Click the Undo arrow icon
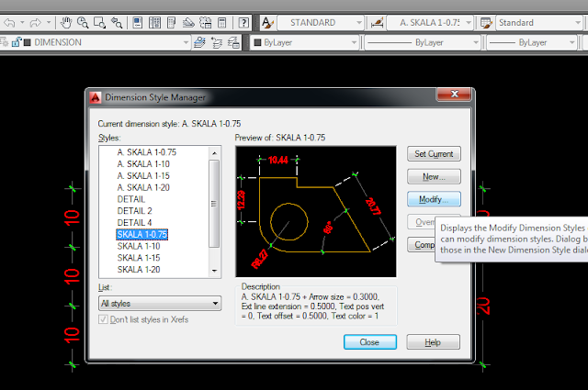The image size is (588, 390). coord(9,23)
